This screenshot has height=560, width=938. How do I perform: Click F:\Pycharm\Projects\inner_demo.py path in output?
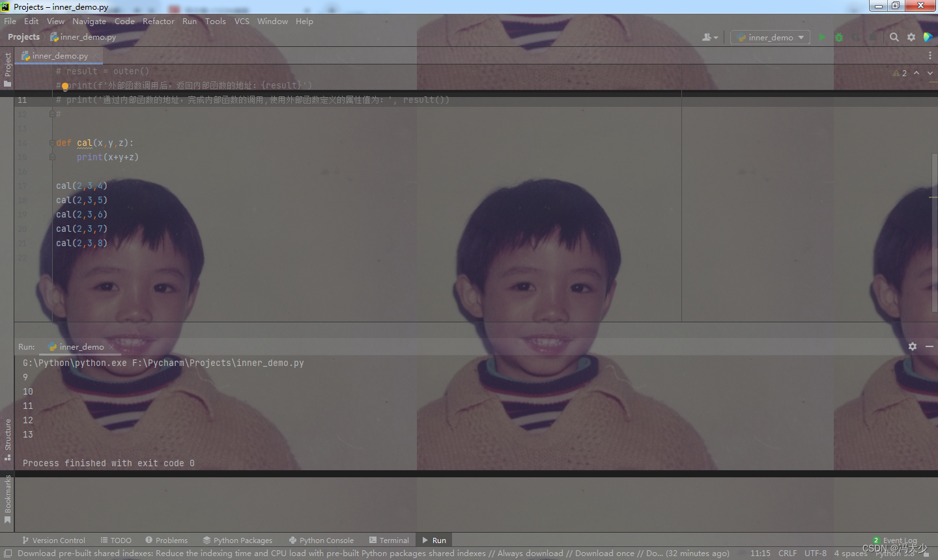click(218, 363)
